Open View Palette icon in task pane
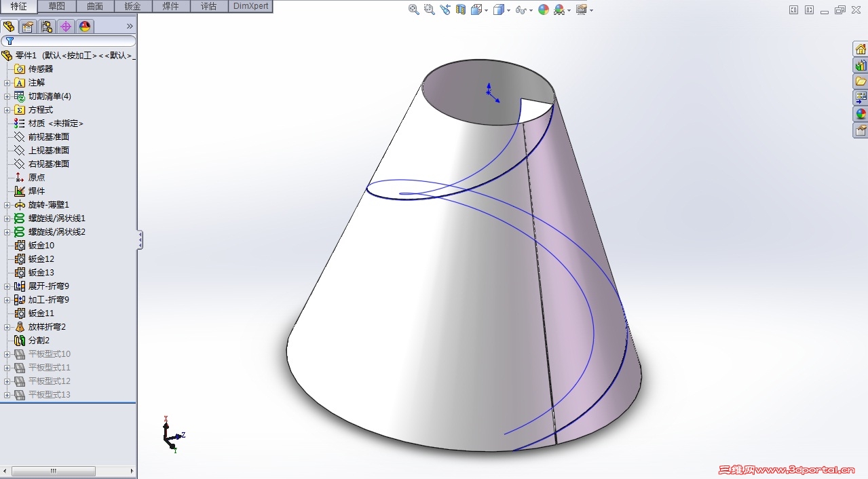 point(861,98)
